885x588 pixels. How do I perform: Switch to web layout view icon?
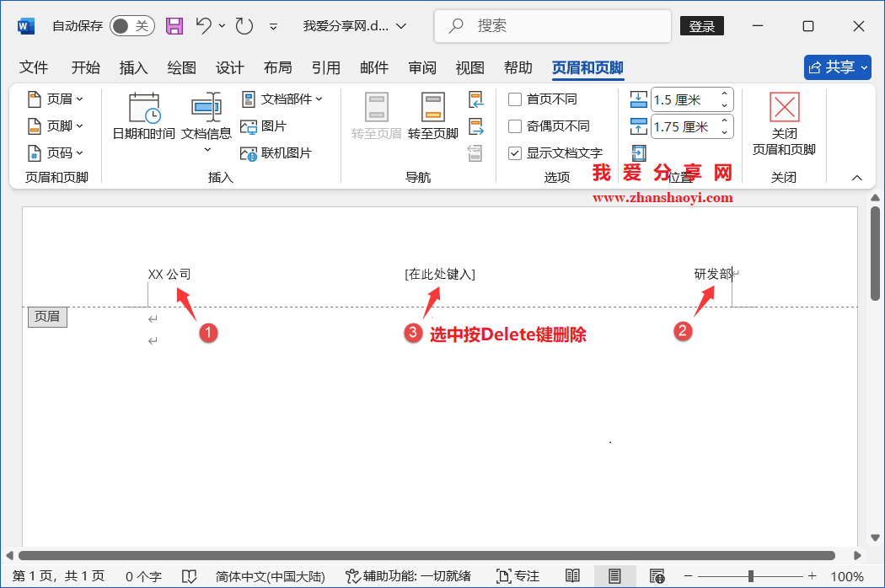click(657, 576)
